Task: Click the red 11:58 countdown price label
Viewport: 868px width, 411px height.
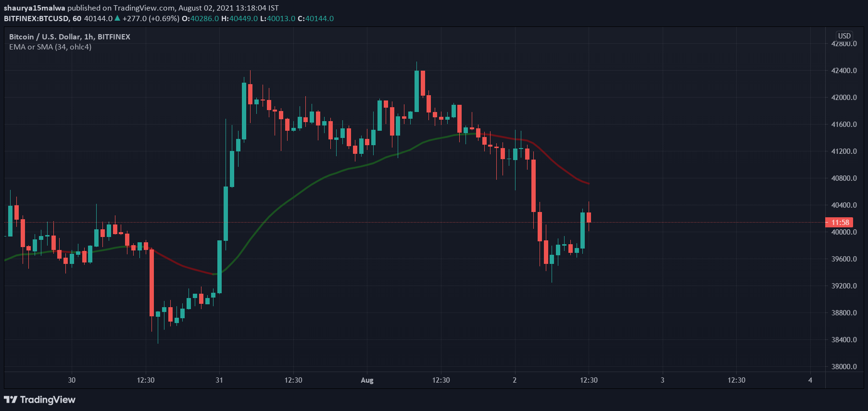Action: [840, 222]
